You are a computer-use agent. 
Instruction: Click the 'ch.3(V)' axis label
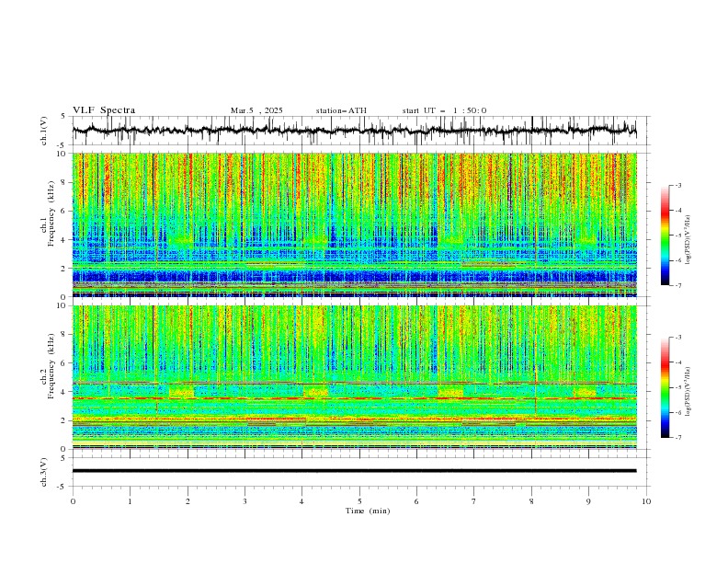coord(44,472)
